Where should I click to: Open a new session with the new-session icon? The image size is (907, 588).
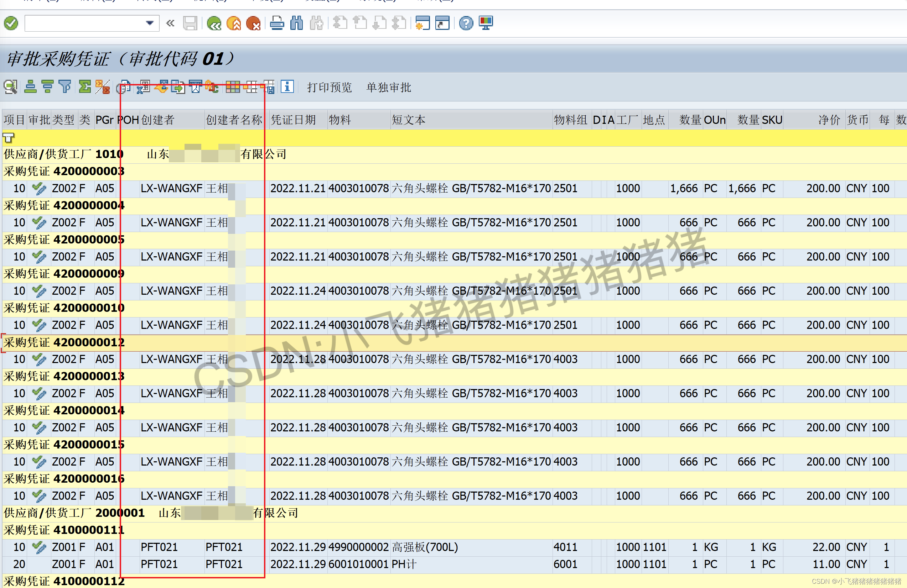click(x=423, y=23)
